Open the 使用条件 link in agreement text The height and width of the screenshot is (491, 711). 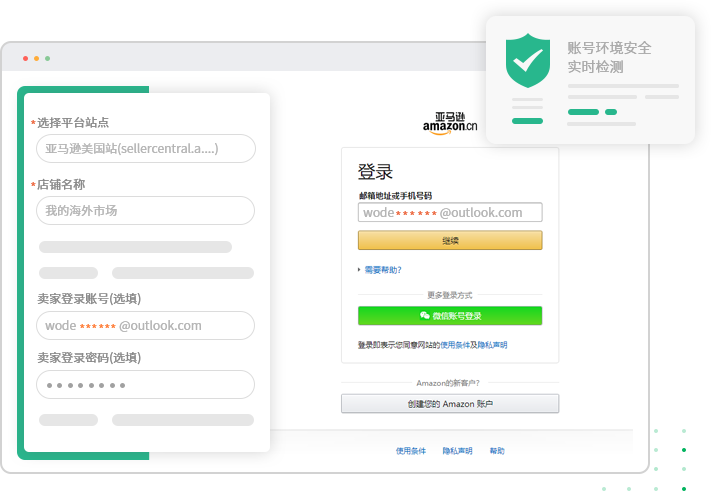pyautogui.click(x=455, y=345)
